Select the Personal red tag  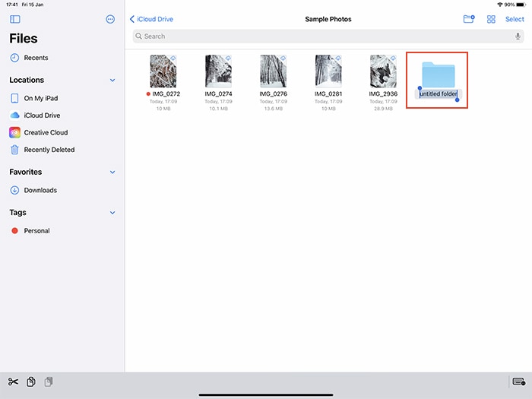(30, 231)
